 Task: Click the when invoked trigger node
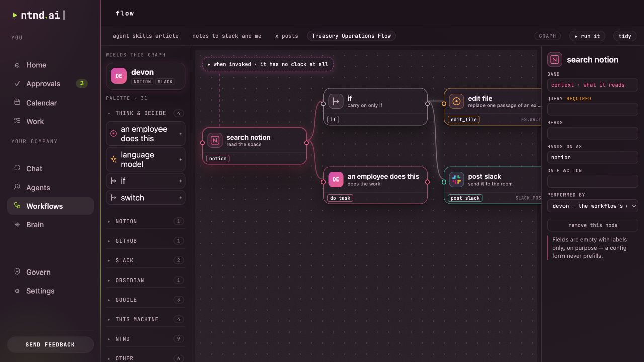click(x=268, y=64)
